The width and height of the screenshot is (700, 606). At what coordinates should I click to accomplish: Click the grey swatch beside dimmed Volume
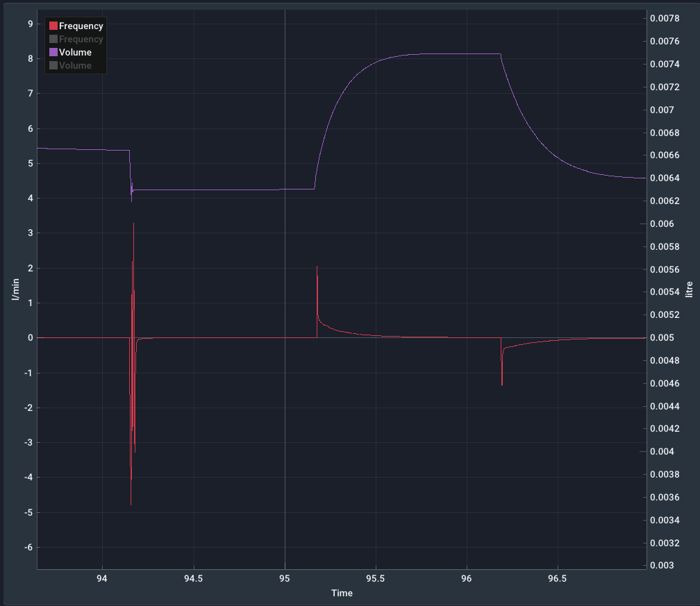coord(53,66)
